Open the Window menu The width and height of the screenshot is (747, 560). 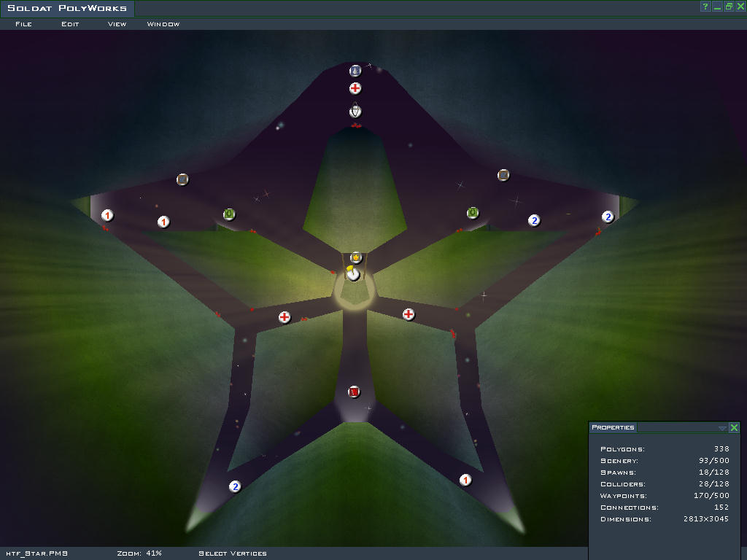click(163, 24)
